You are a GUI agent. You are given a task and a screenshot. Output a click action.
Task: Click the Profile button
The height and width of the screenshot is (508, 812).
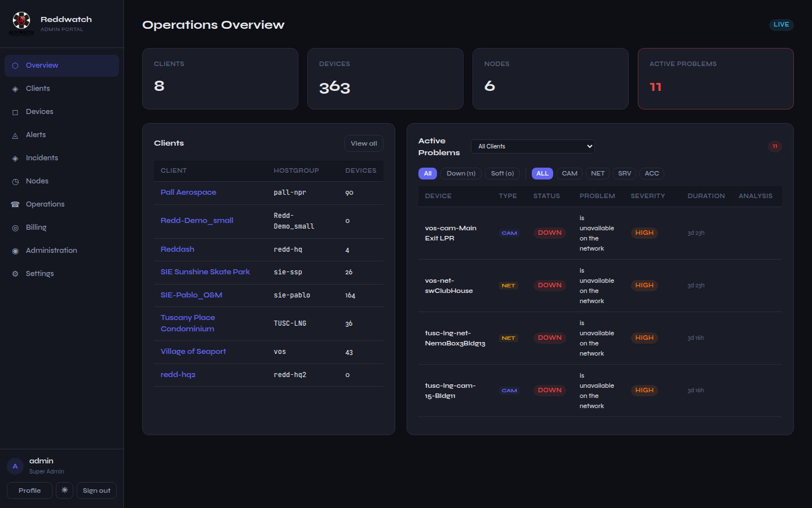(x=29, y=491)
